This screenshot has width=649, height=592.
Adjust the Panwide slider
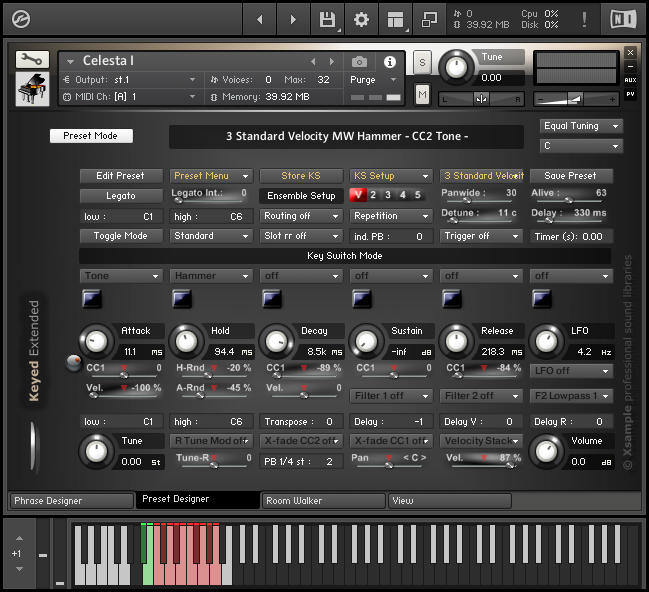[479, 200]
